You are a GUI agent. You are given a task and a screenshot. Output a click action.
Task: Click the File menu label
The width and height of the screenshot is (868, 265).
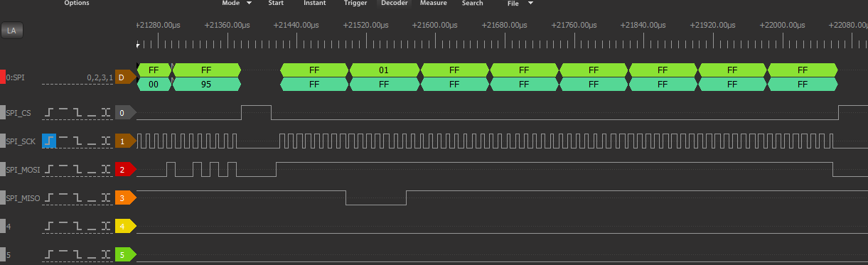coord(513,4)
